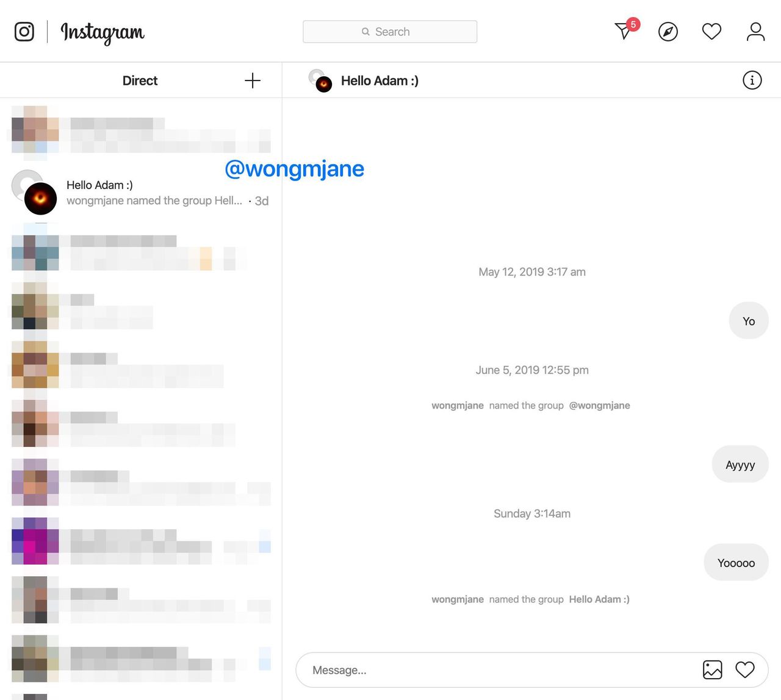Screen dimensions: 781x700
Task: Select the Direct panel heading
Action: coord(140,80)
